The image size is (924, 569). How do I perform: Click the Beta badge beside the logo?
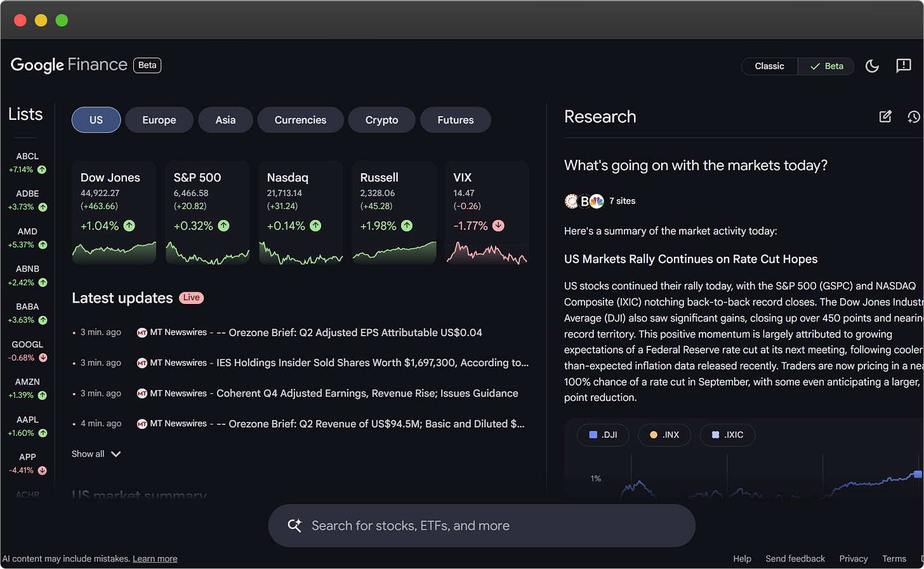(147, 65)
